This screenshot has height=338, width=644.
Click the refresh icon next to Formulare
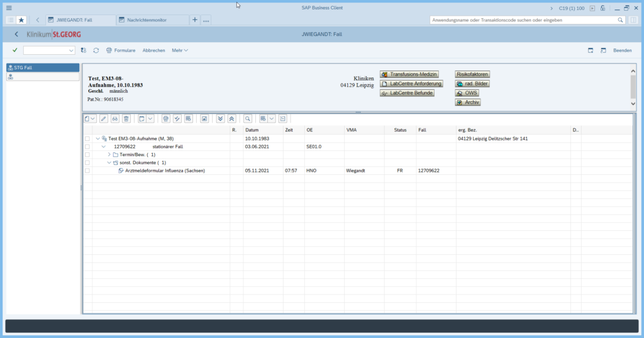(96, 50)
